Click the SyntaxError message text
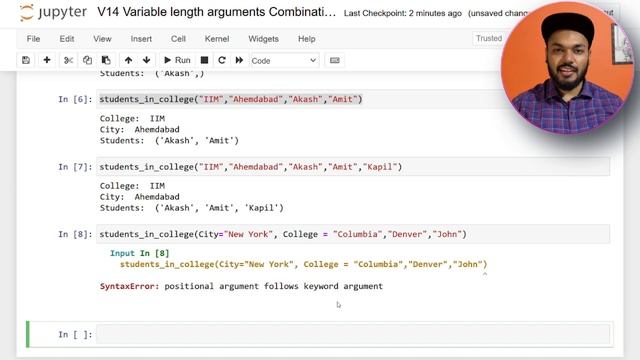Screen dimensions: 640x360 (x=241, y=286)
